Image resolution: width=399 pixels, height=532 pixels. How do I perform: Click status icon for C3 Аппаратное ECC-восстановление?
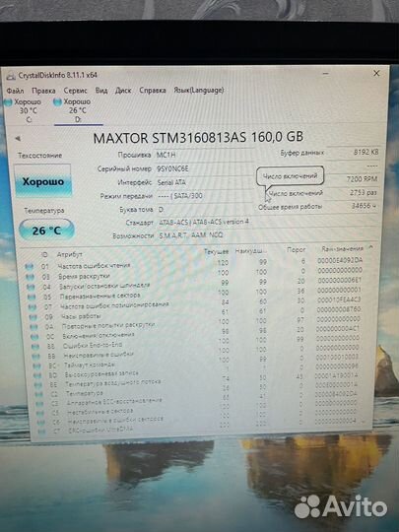click(x=39, y=404)
